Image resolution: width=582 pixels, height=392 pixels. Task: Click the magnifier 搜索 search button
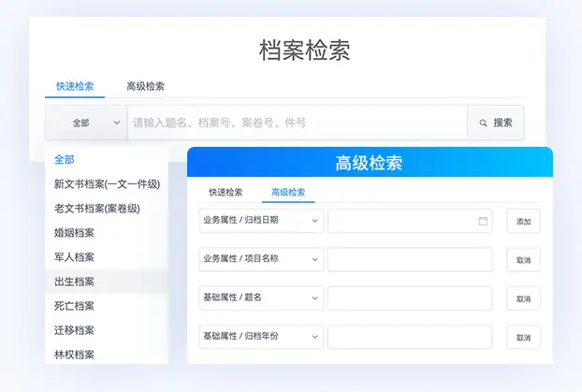pos(495,123)
